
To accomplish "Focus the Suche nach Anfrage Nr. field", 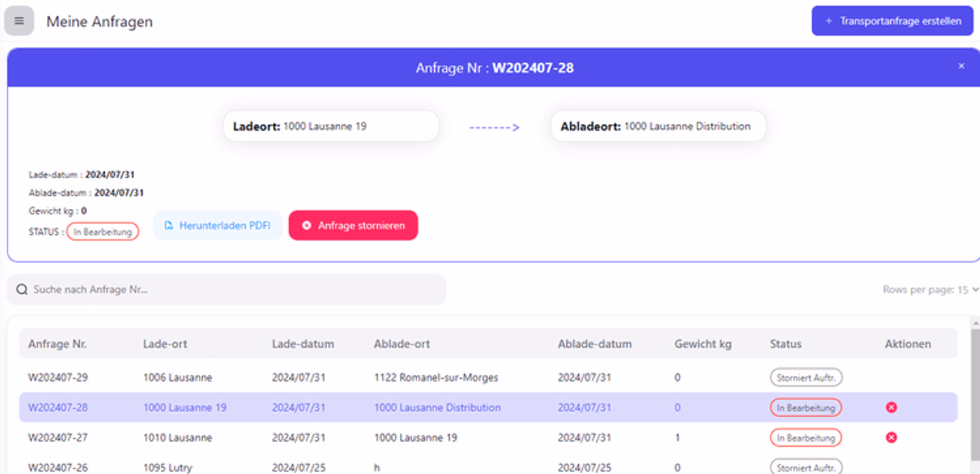I will click(231, 290).
